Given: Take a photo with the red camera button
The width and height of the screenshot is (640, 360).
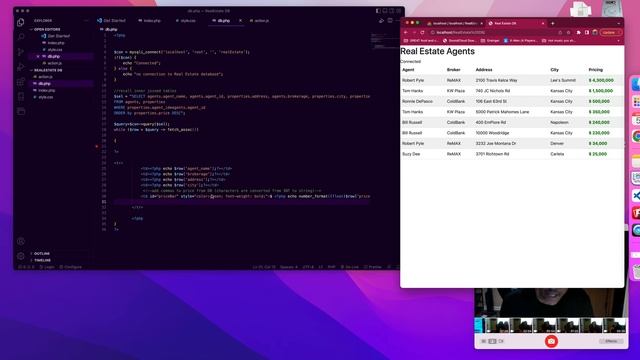Looking at the screenshot, I should coord(551,341).
